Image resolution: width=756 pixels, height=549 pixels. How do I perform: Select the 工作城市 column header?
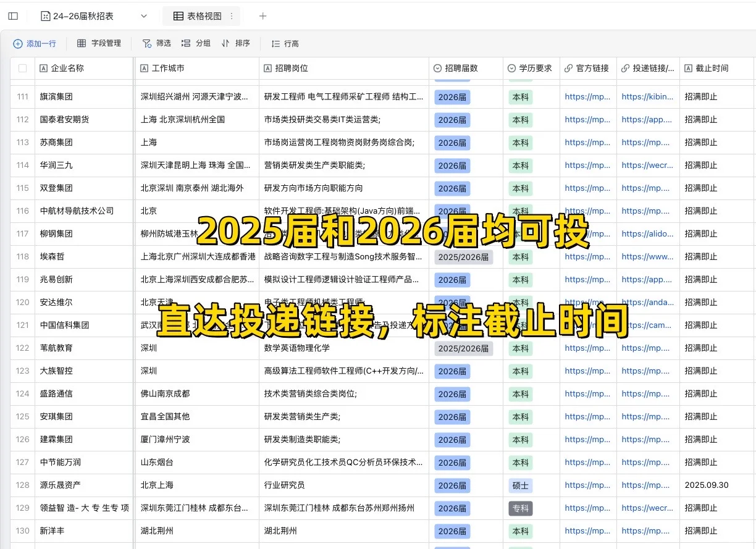(x=197, y=69)
